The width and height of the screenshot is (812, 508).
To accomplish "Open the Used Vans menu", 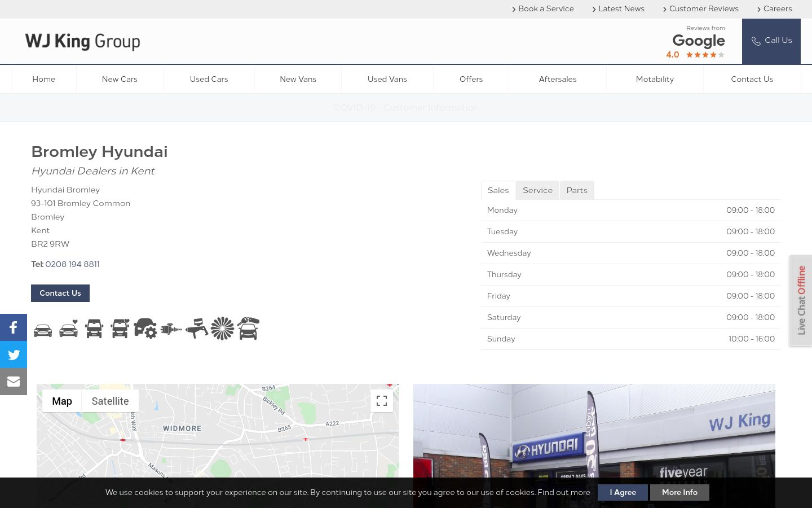I will point(387,79).
